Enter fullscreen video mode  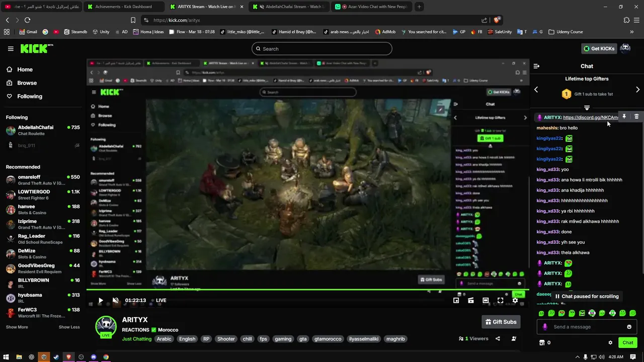click(500, 301)
